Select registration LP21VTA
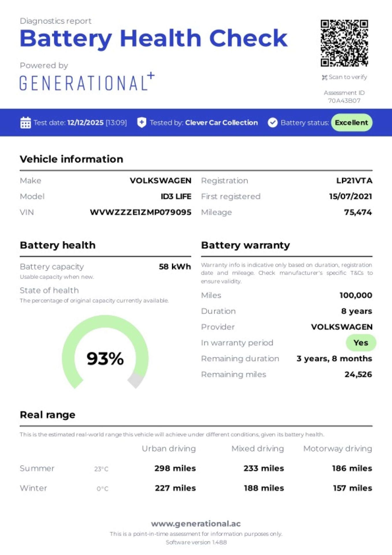This screenshot has height=555, width=392. [x=354, y=181]
